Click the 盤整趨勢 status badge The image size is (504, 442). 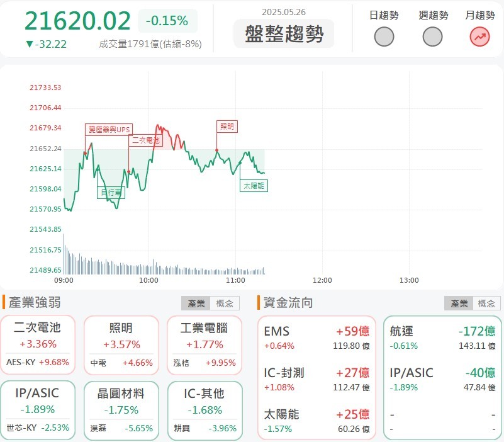[x=284, y=34]
